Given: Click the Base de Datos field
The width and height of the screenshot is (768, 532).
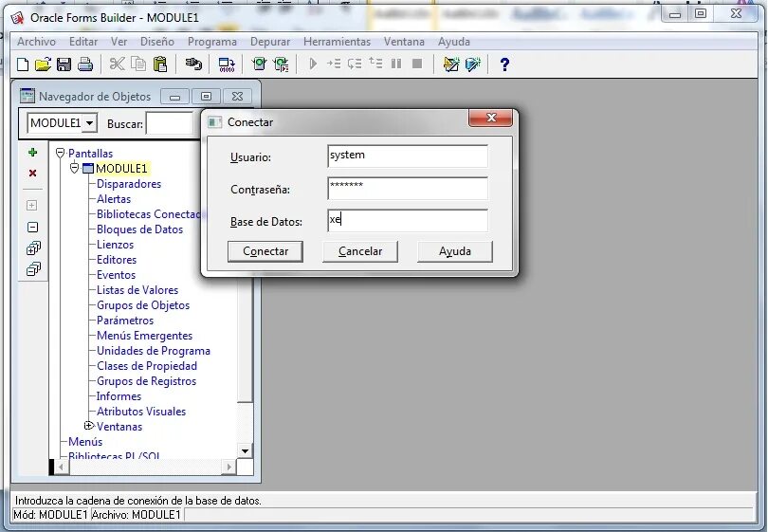Looking at the screenshot, I should pos(408,220).
